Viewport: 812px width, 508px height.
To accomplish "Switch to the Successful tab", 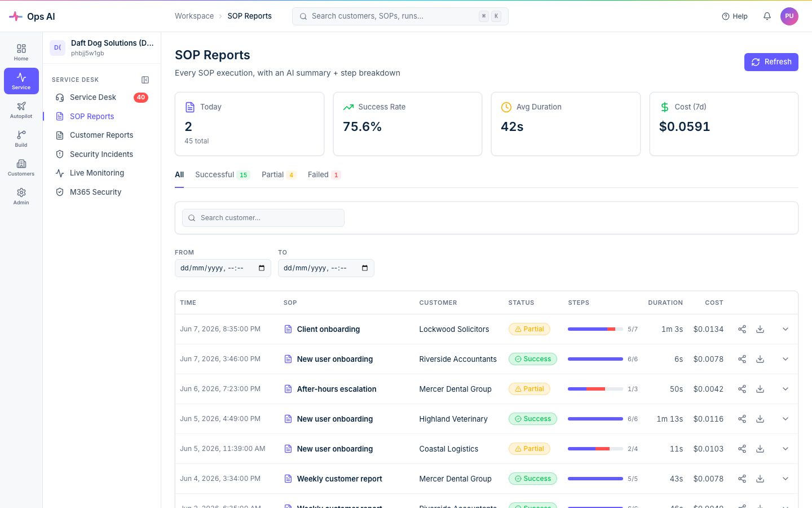I will click(x=222, y=175).
